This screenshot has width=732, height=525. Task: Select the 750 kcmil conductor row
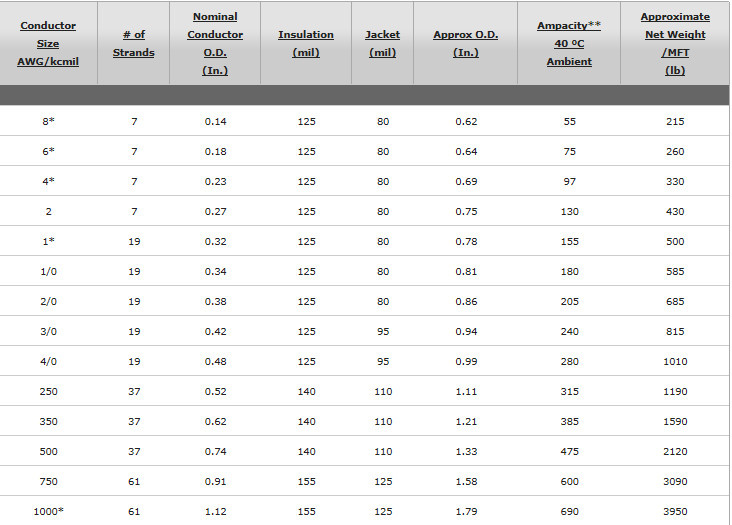click(365, 481)
